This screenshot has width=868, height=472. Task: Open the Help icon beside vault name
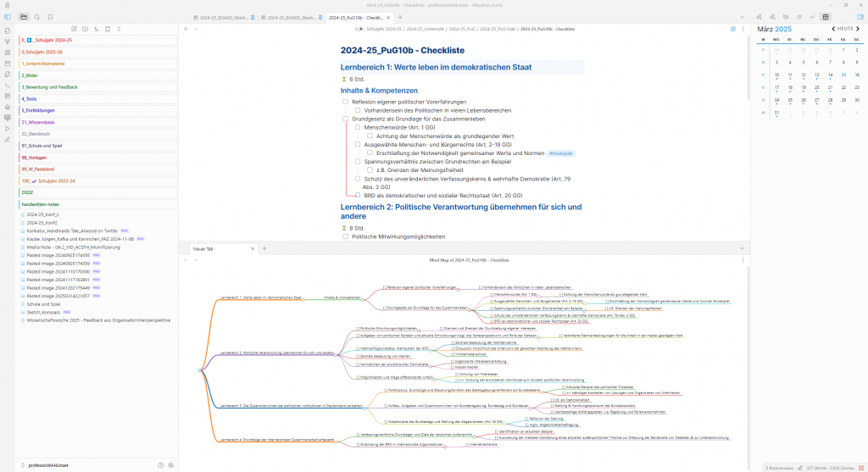pos(161,465)
